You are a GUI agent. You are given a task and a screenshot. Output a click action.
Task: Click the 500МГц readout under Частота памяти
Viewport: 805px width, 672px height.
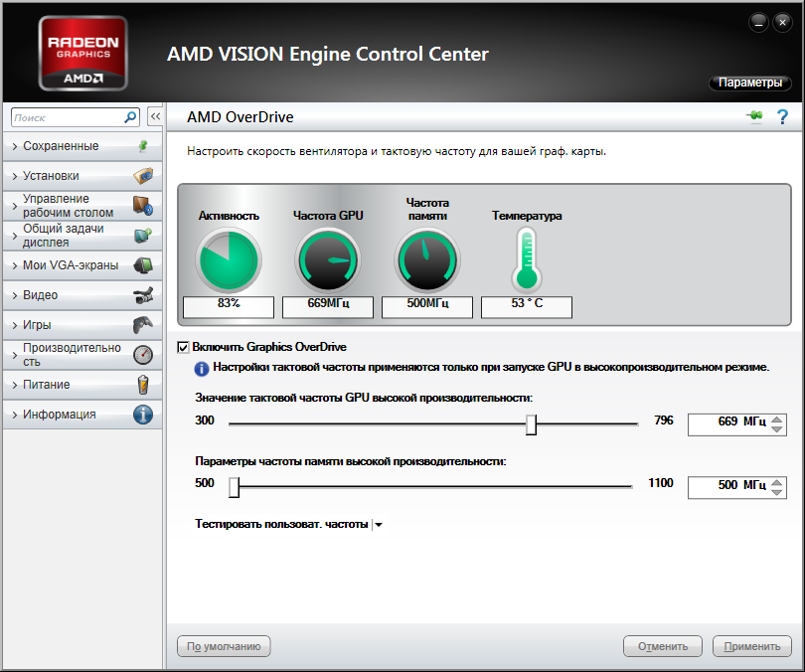pos(427,307)
